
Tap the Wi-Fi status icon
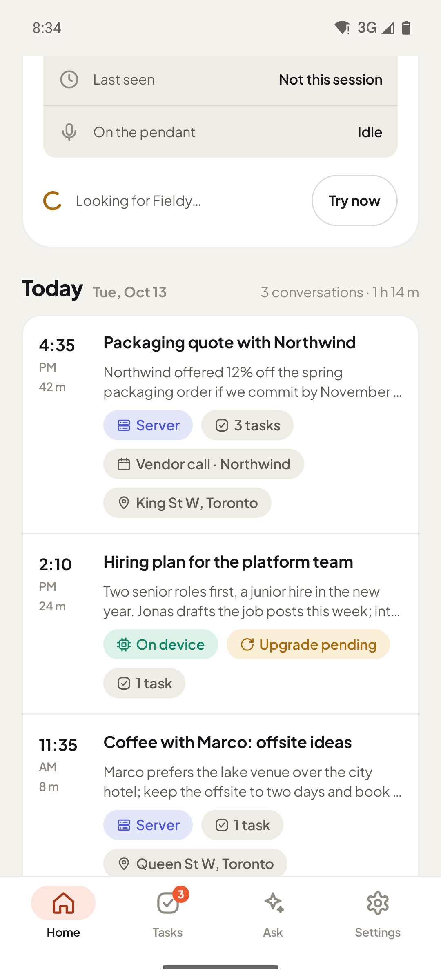point(342,28)
